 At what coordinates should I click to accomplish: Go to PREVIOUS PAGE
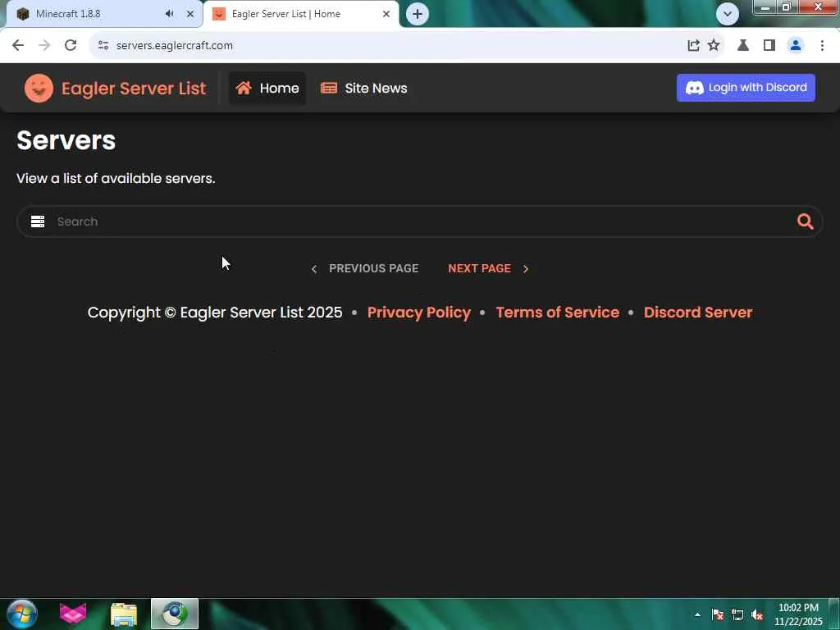coord(365,268)
